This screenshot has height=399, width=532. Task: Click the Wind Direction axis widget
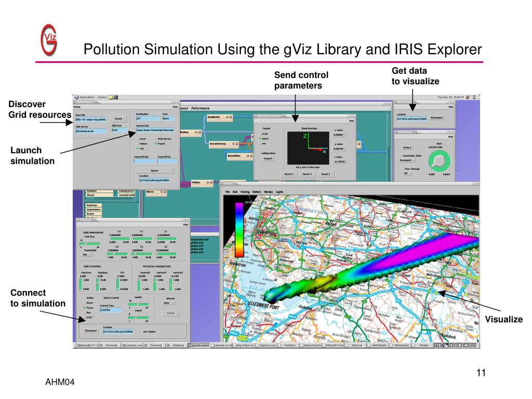point(309,148)
